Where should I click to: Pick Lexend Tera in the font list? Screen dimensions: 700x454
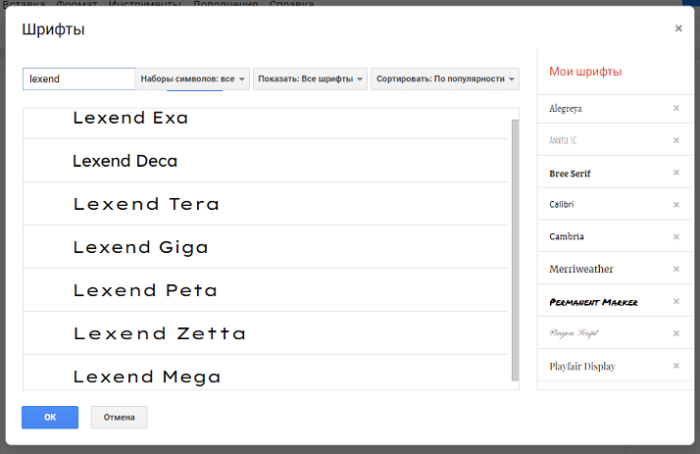click(x=145, y=204)
